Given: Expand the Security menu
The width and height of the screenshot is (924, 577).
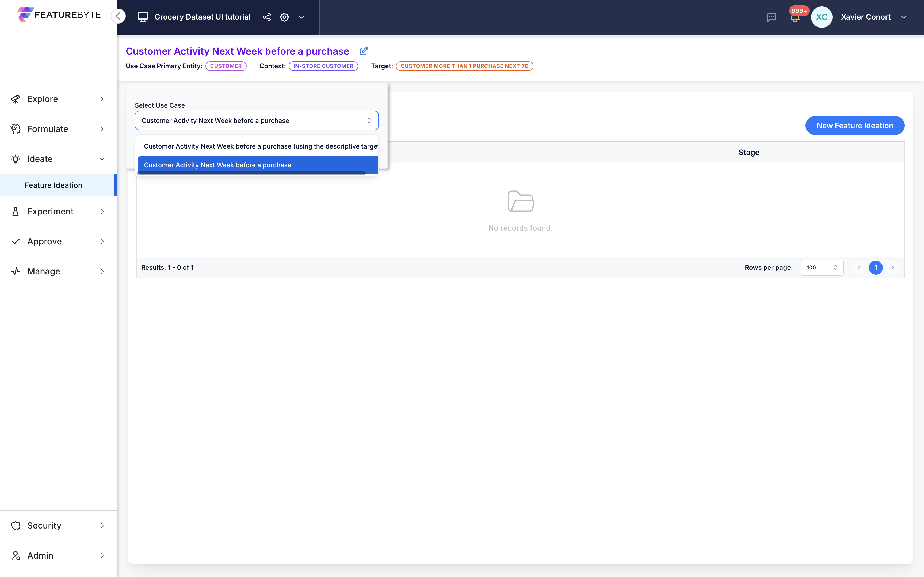Looking at the screenshot, I should [x=58, y=526].
